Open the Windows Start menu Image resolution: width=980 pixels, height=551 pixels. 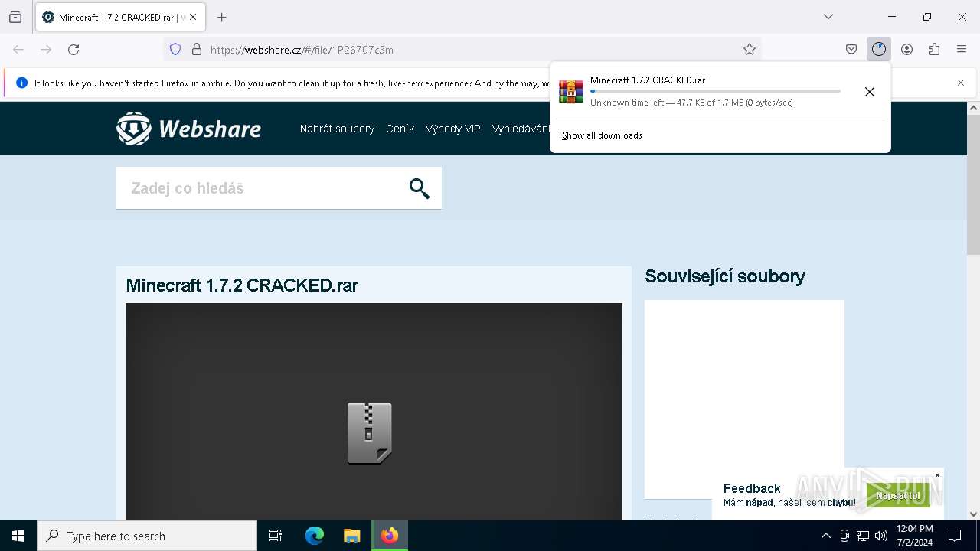click(x=18, y=536)
